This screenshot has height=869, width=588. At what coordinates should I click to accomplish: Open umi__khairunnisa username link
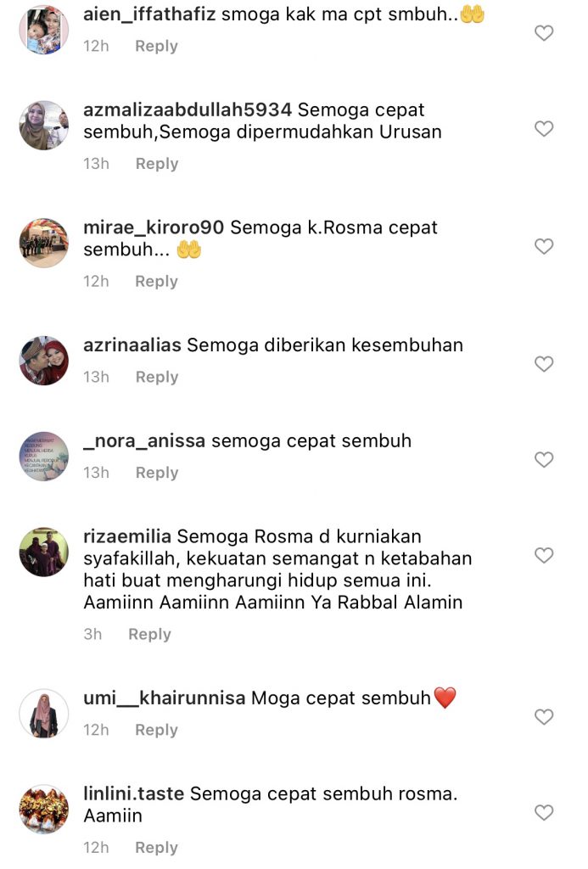coord(164,698)
